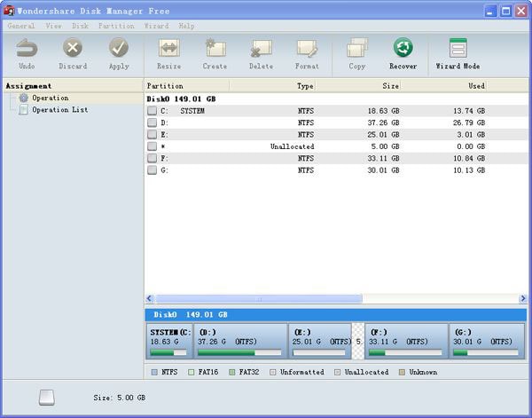Select Operation List in the Assignment tree
Screen dimensions: 532x418
click(x=60, y=110)
